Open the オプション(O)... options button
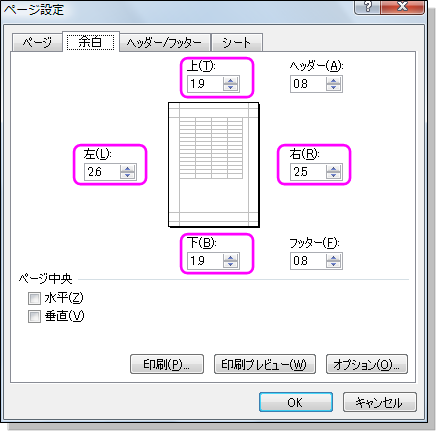Image resolution: width=436 pixels, height=431 pixels. click(x=367, y=364)
